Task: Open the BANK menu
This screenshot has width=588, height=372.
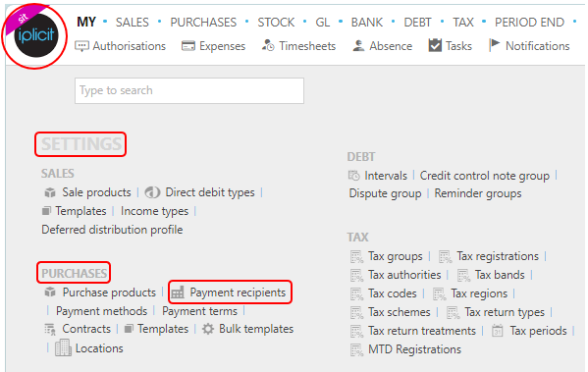Action: click(x=367, y=23)
